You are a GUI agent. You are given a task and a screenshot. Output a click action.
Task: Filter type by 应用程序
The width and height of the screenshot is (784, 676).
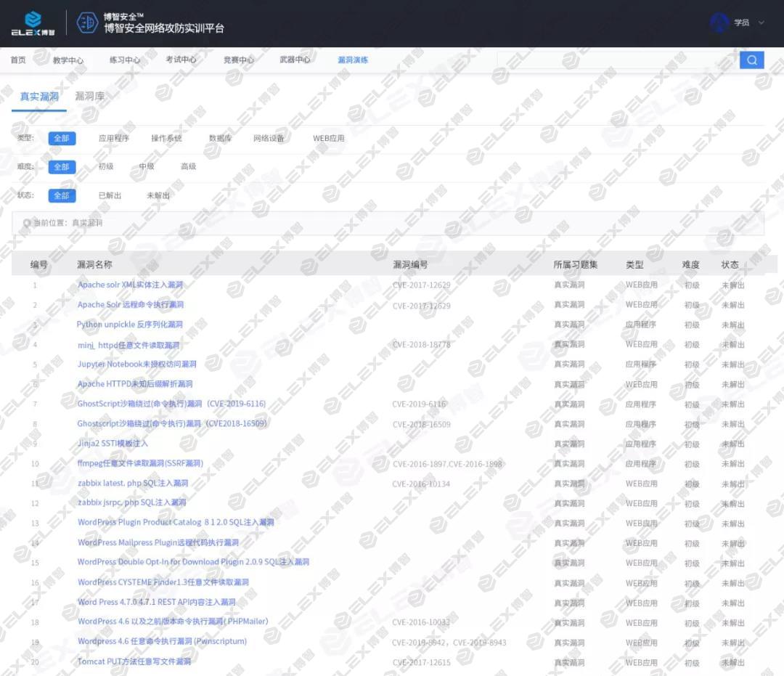[113, 139]
